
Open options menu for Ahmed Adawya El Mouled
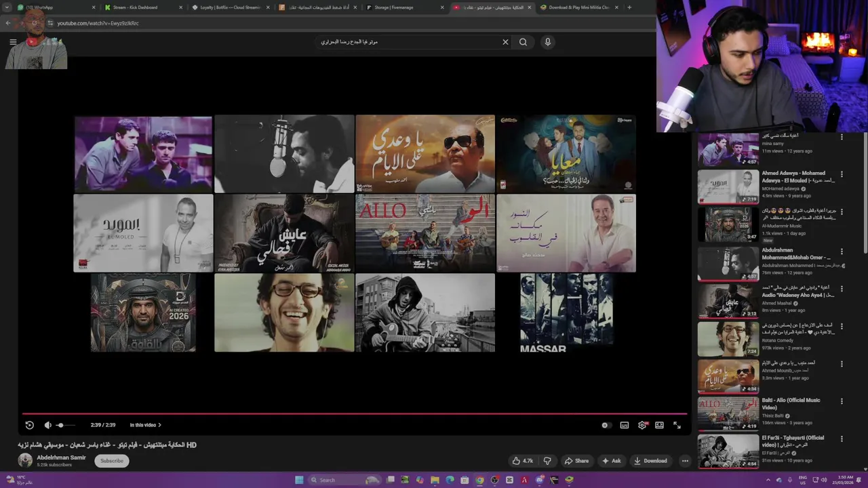pyautogui.click(x=842, y=175)
